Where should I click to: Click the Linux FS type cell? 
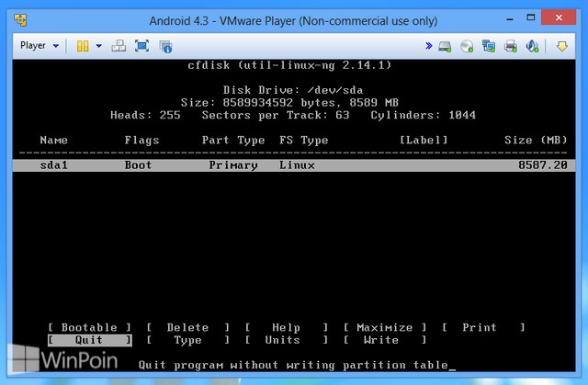297,165
